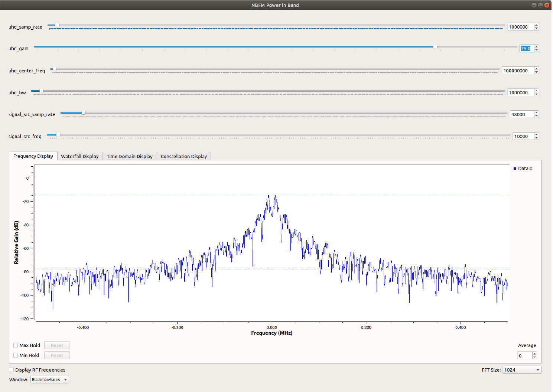The height and width of the screenshot is (392, 553).
Task: Click the uhd_bw slider handle
Action: [41, 91]
